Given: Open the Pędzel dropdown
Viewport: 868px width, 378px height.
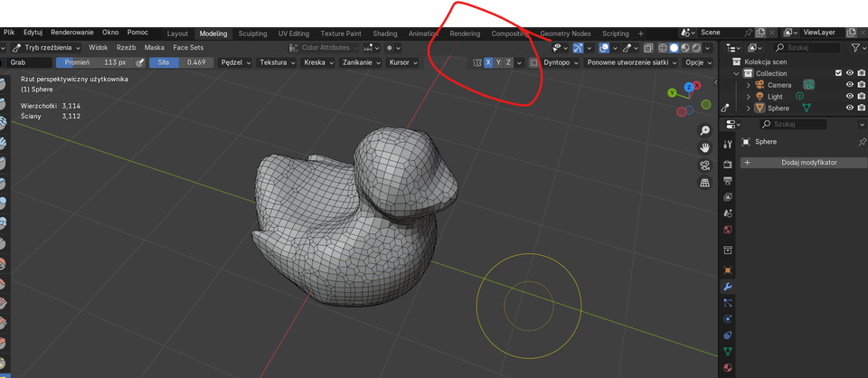Looking at the screenshot, I should coord(236,62).
